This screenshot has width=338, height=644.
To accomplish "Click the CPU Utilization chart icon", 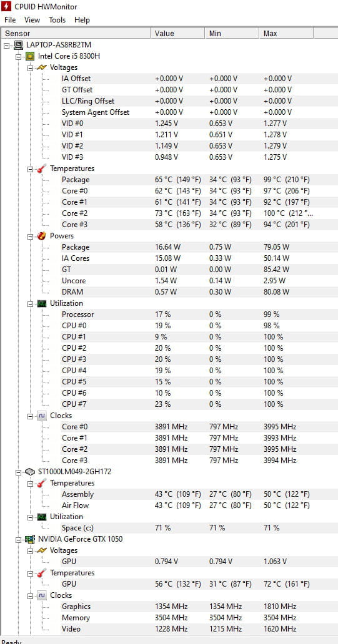I will (x=41, y=303).
